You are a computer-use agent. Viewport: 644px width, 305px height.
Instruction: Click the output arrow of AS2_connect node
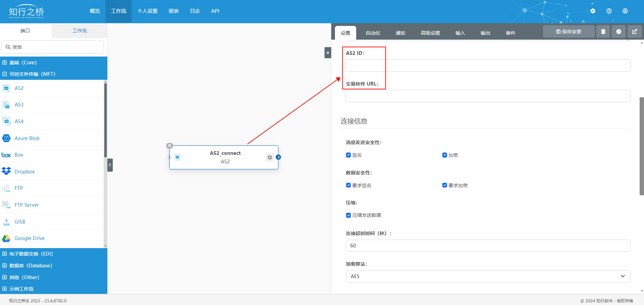click(x=278, y=157)
